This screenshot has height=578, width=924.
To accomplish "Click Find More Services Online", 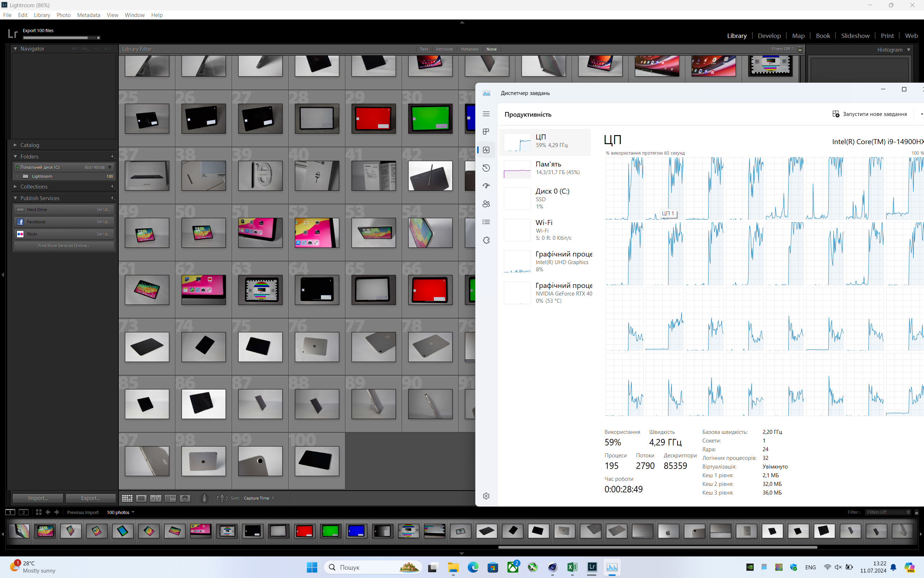I will [64, 246].
